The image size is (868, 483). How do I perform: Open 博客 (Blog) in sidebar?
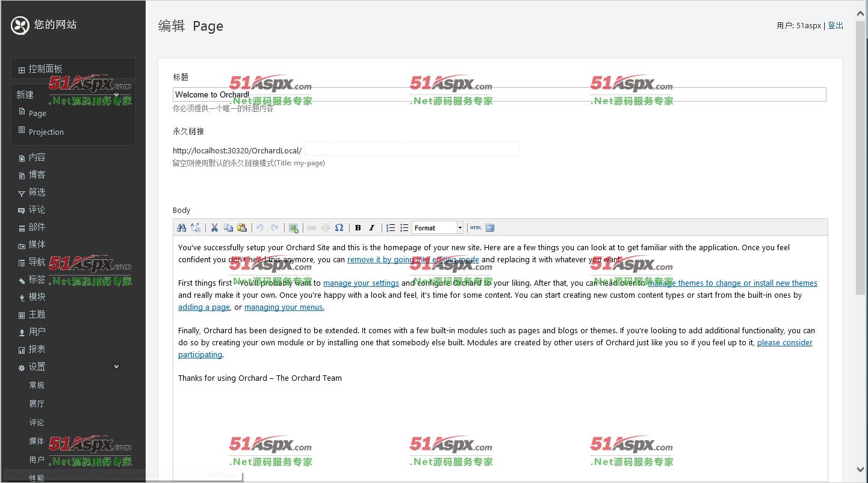click(37, 175)
